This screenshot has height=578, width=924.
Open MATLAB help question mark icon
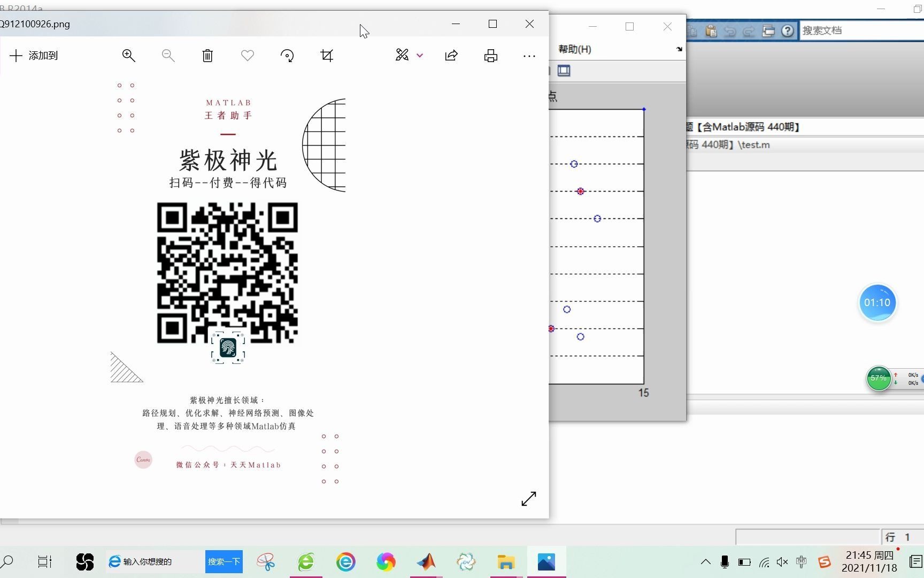click(787, 31)
